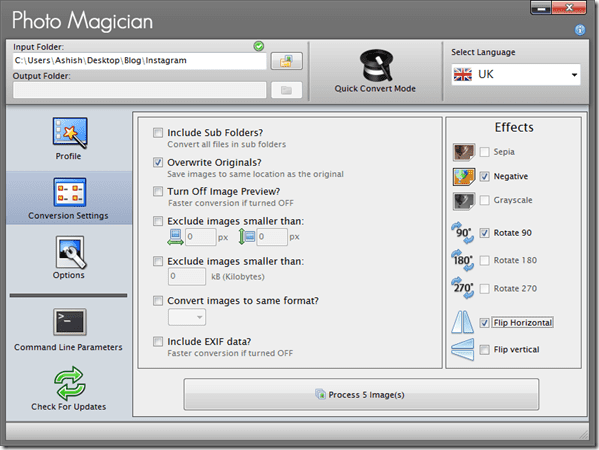Image resolution: width=599 pixels, height=450 pixels.
Task: Click the UK flag icon
Action: coord(463,74)
